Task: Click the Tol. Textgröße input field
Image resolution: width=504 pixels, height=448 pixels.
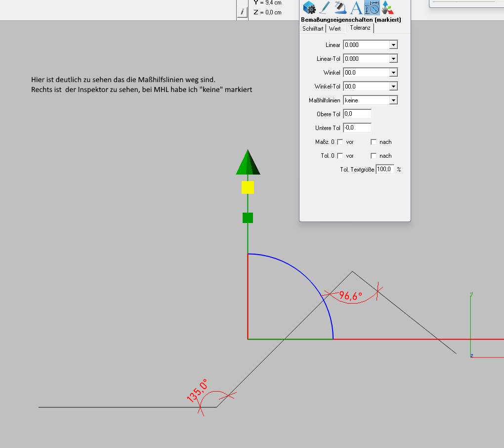Action: tap(385, 169)
